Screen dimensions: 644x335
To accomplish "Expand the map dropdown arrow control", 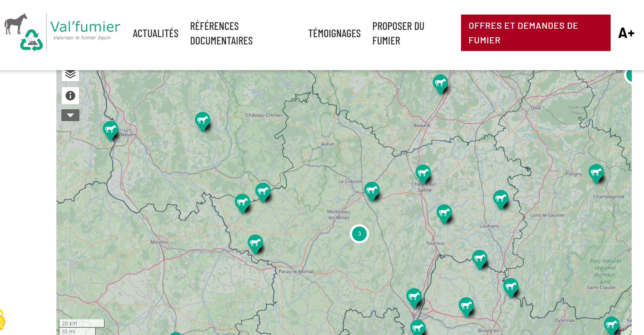I will 70,115.
